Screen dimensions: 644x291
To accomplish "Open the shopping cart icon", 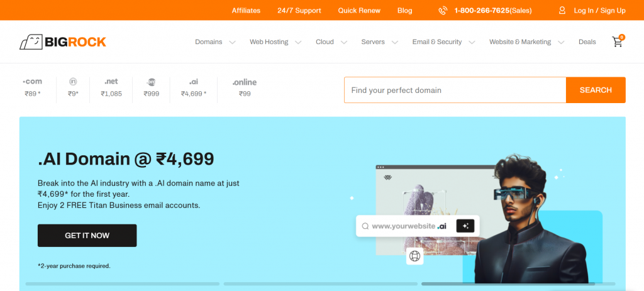I will click(x=617, y=42).
